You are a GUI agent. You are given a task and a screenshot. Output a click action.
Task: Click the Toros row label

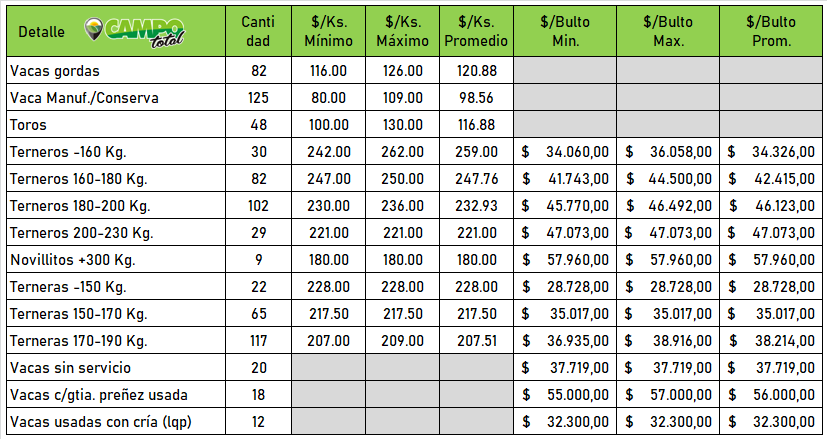(28, 125)
